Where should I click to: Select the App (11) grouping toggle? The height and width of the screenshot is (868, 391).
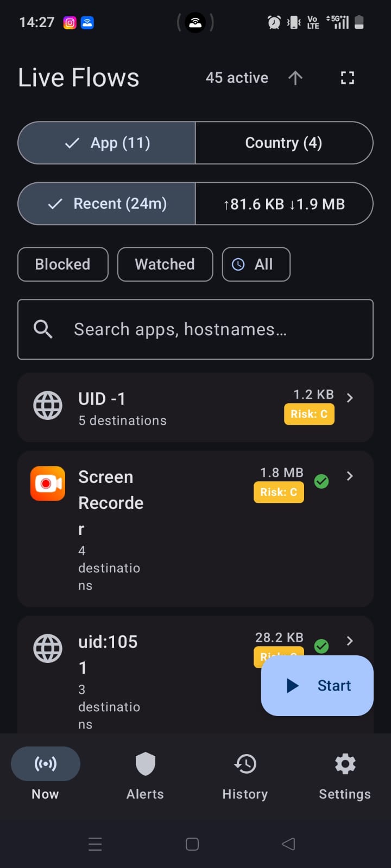click(x=107, y=143)
